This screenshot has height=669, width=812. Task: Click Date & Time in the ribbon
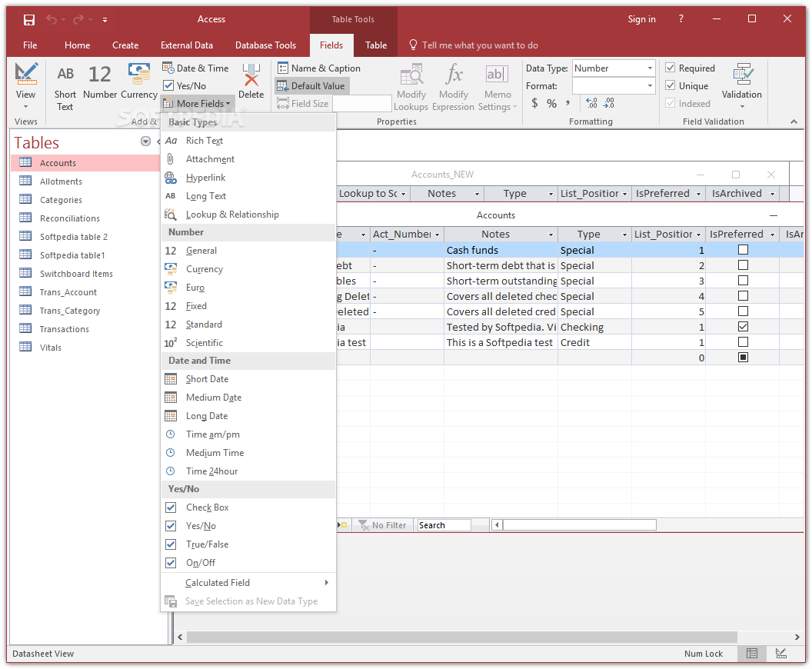(196, 68)
